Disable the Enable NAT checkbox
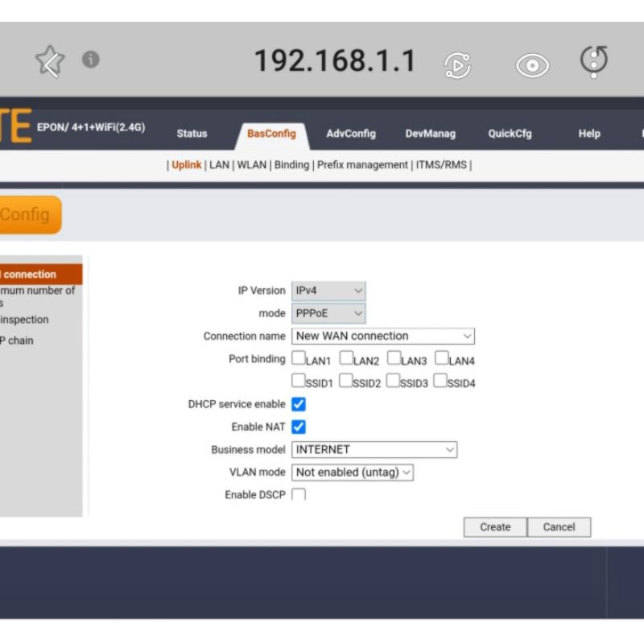 pyautogui.click(x=299, y=427)
